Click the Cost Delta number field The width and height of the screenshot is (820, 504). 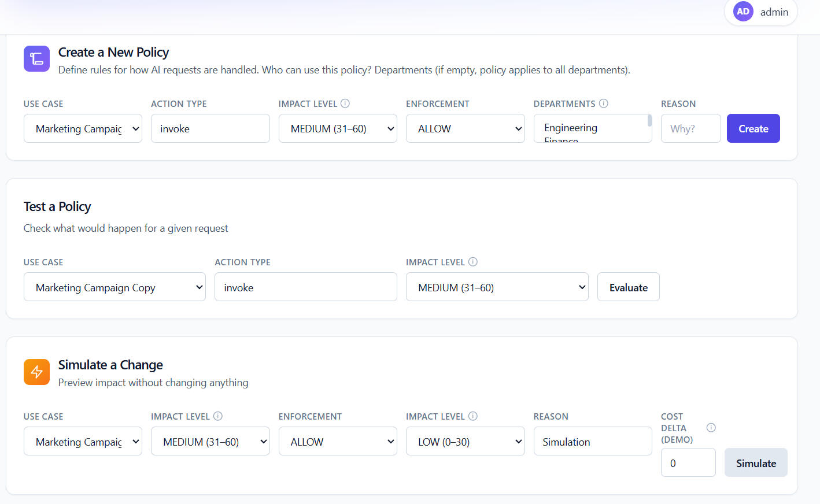[x=688, y=463]
